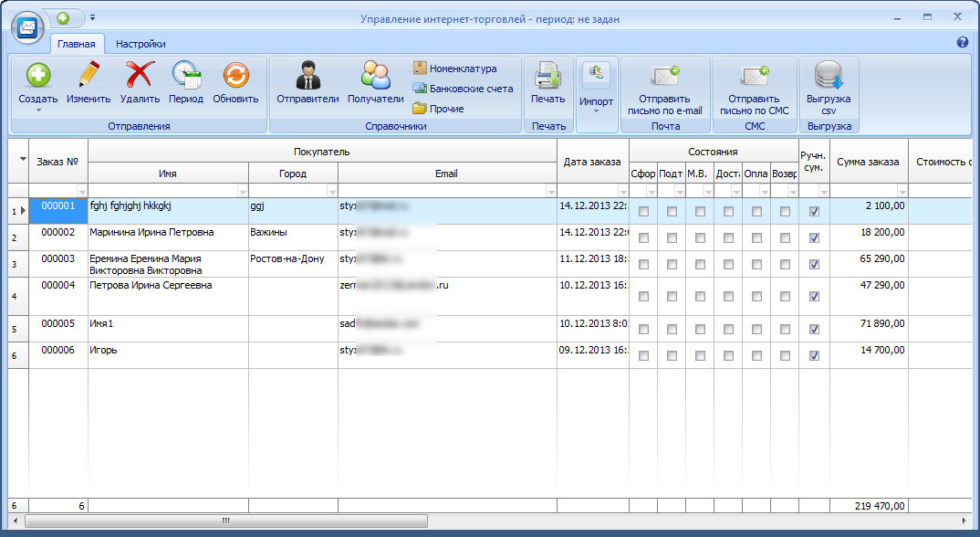The width and height of the screenshot is (980, 537).
Task: Open the Period (Период) calendar icon
Action: point(186,77)
